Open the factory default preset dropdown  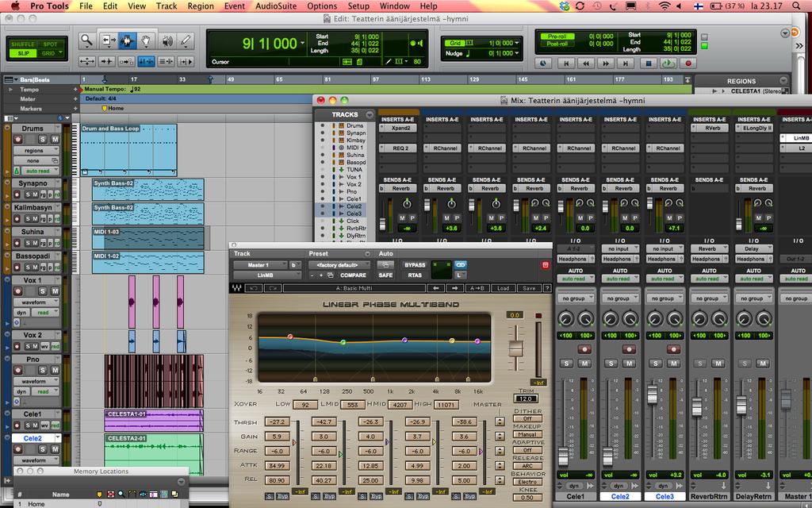(339, 265)
